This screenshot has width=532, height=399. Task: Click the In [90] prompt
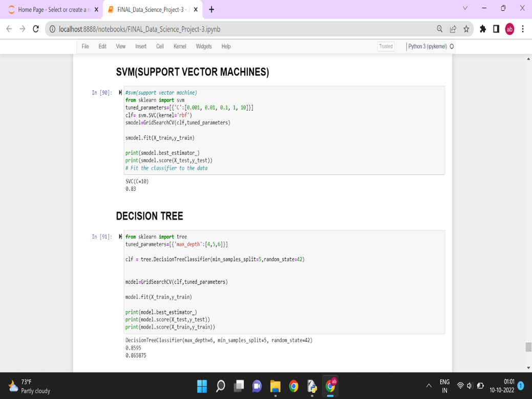[x=102, y=93]
